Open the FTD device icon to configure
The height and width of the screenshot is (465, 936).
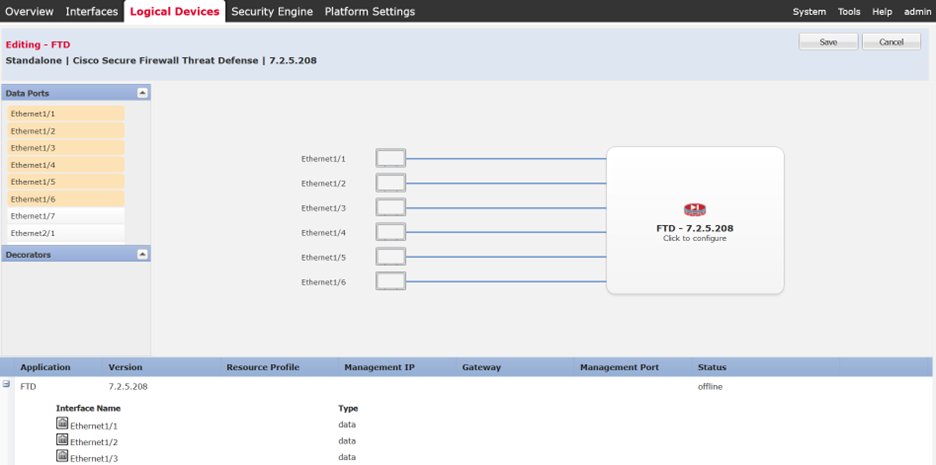[x=694, y=210]
